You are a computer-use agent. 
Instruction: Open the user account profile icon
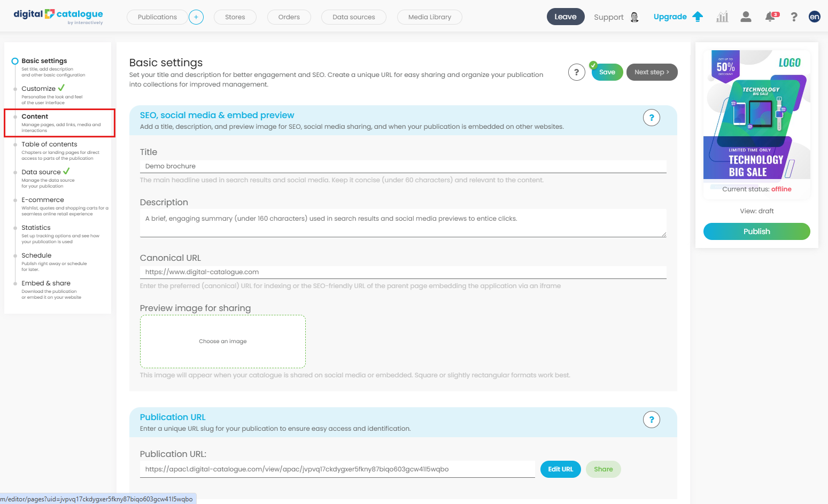pos(746,17)
